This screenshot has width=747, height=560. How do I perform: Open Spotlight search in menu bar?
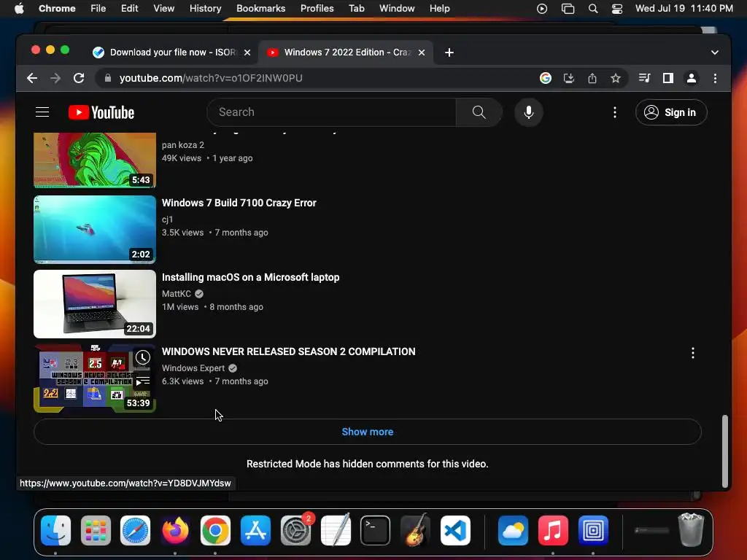tap(592, 9)
